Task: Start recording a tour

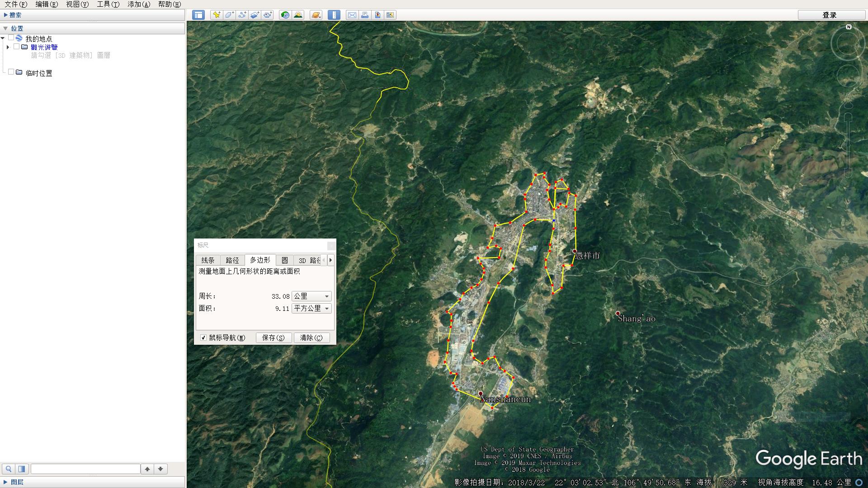Action: pyautogui.click(x=268, y=15)
